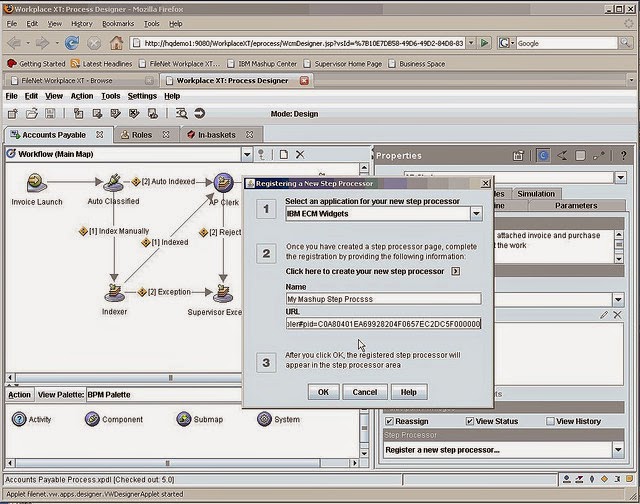Click Help in the Registering dialog
The image size is (640, 504).
tap(409, 392)
